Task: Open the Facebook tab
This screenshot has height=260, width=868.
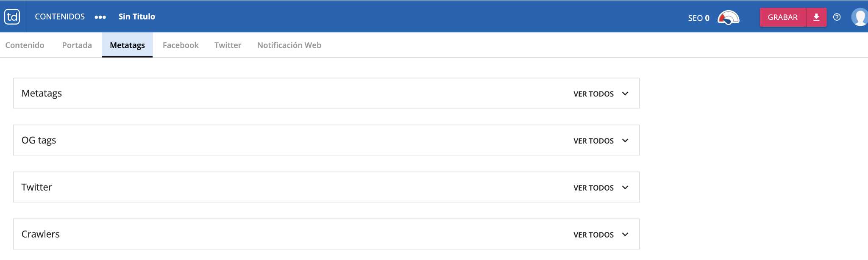Action: tap(181, 45)
